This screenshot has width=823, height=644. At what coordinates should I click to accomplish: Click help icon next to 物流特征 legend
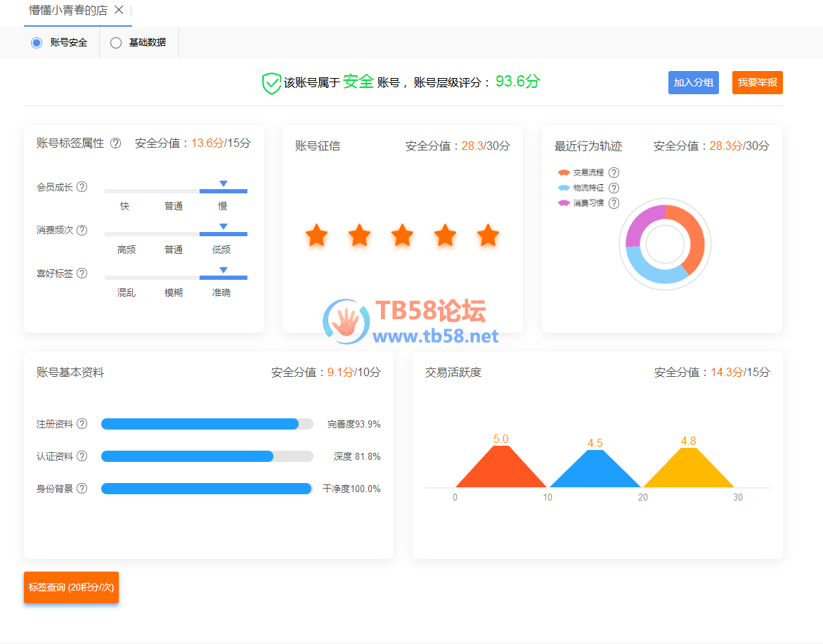click(614, 188)
